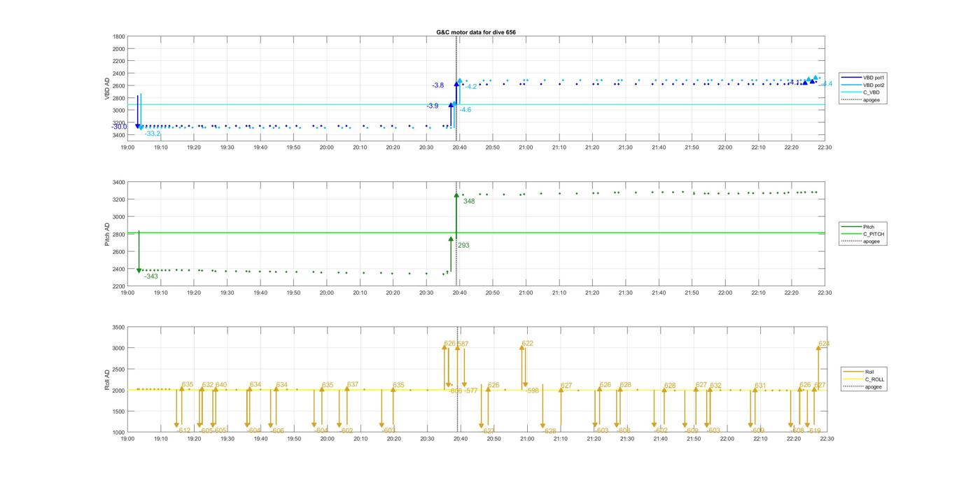
Task: Click the '-343' data label in Pitch plot
Action: [151, 276]
